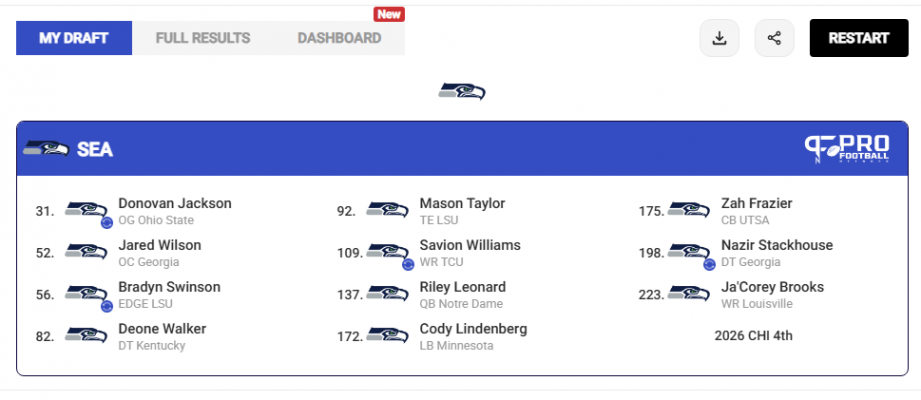The image size is (921, 400).
Task: Select the My Draft tab
Action: (73, 38)
